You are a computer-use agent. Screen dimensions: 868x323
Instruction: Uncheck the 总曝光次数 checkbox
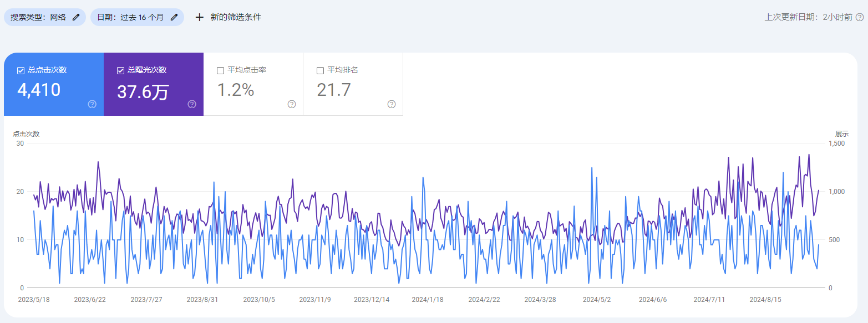point(120,70)
